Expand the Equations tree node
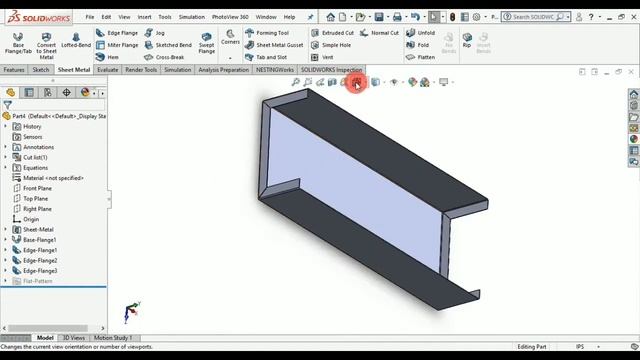This screenshot has width=640, height=360. pyautogui.click(x=5, y=167)
